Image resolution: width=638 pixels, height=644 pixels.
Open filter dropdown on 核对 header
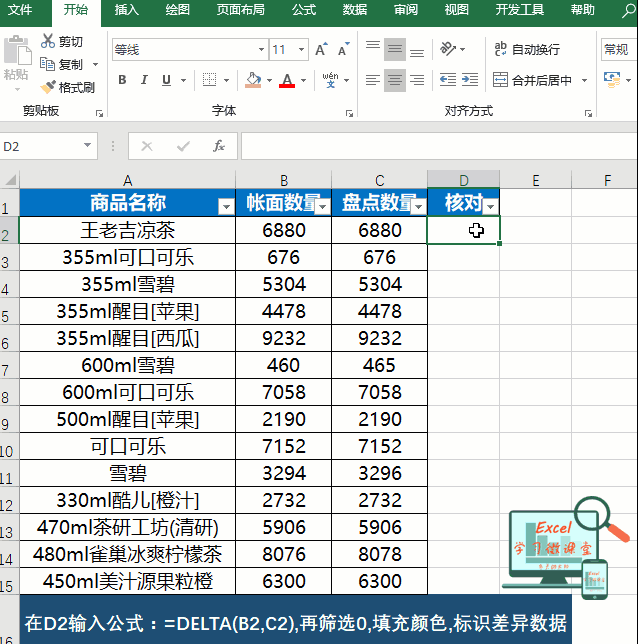[x=491, y=206]
